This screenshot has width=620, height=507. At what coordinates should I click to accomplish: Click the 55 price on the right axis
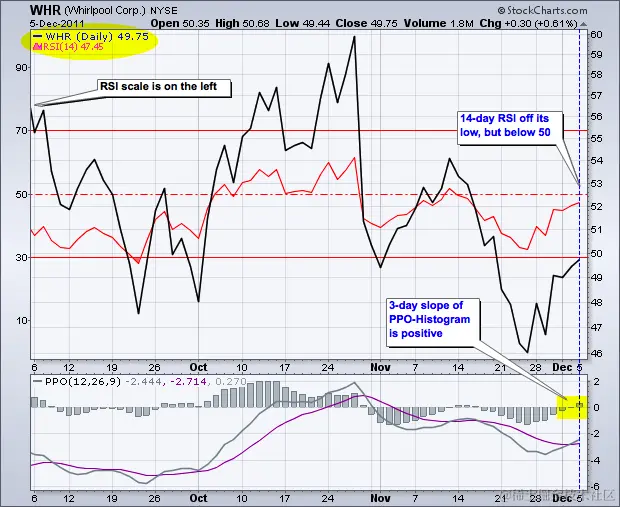pyautogui.click(x=596, y=138)
